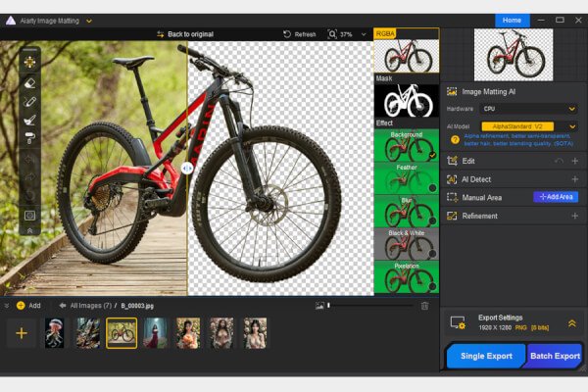Click the Refresh button
Screen dimensions: 588x392
300,34
